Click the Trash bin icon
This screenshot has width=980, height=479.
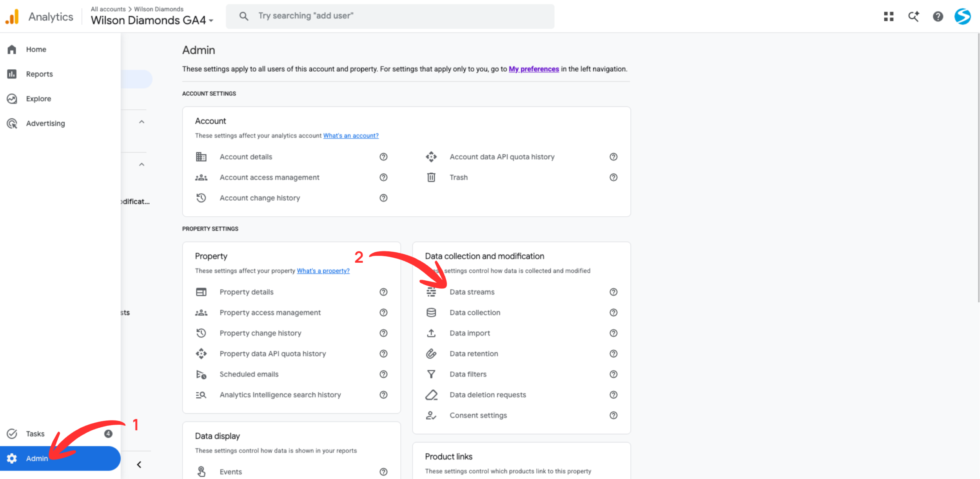pyautogui.click(x=431, y=177)
